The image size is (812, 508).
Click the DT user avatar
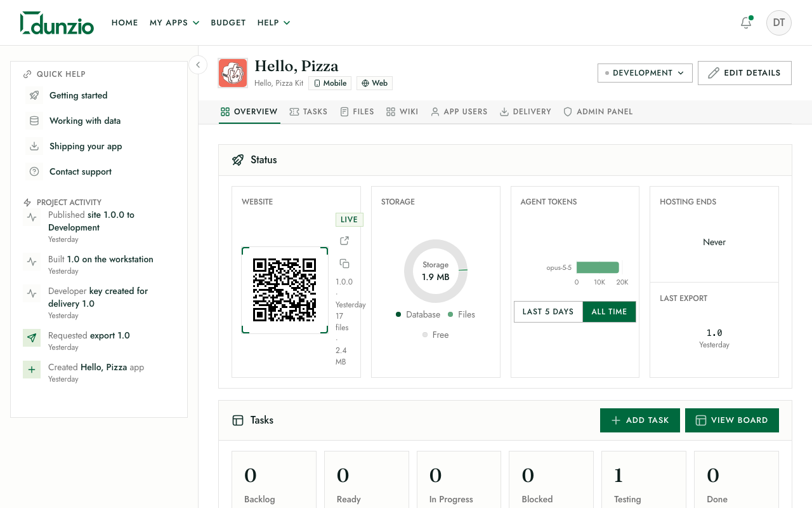pos(779,23)
